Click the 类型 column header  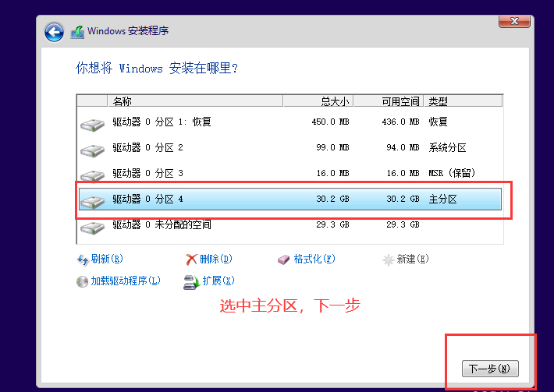463,101
